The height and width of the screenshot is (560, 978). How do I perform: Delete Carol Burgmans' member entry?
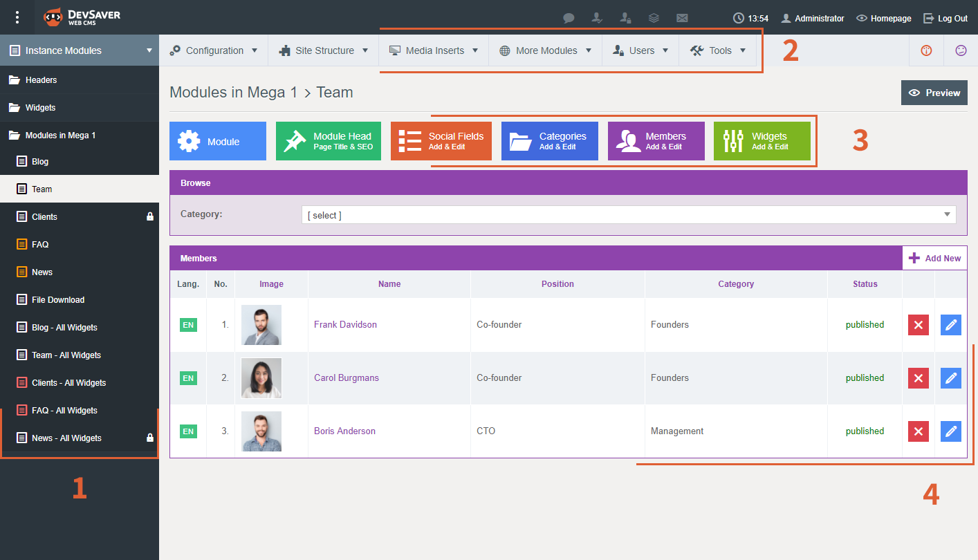point(918,378)
